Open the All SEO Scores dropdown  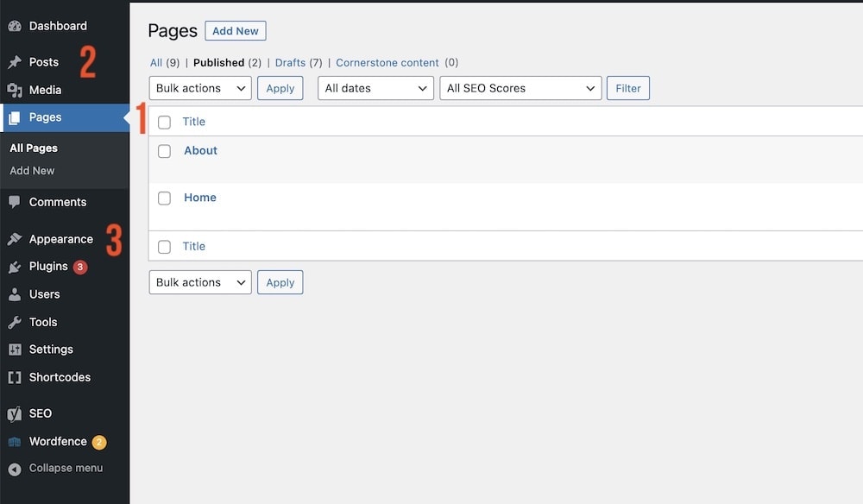520,88
